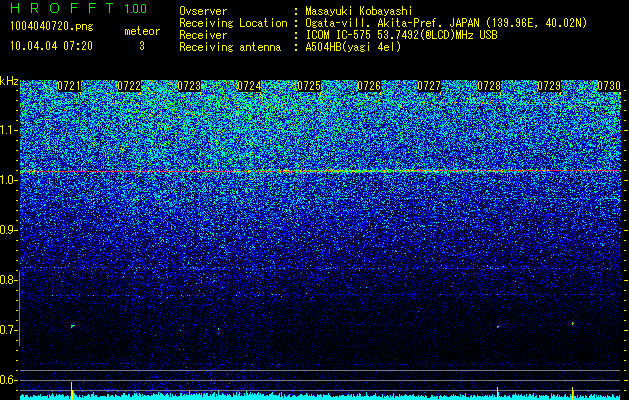Click the kHz axis unit label
This screenshot has width=629, height=400.
pos(9,81)
